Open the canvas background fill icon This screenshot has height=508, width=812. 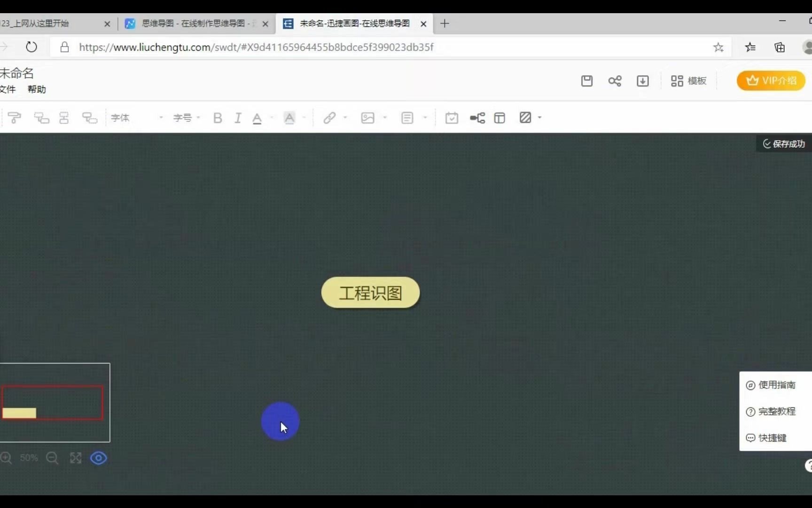point(525,118)
